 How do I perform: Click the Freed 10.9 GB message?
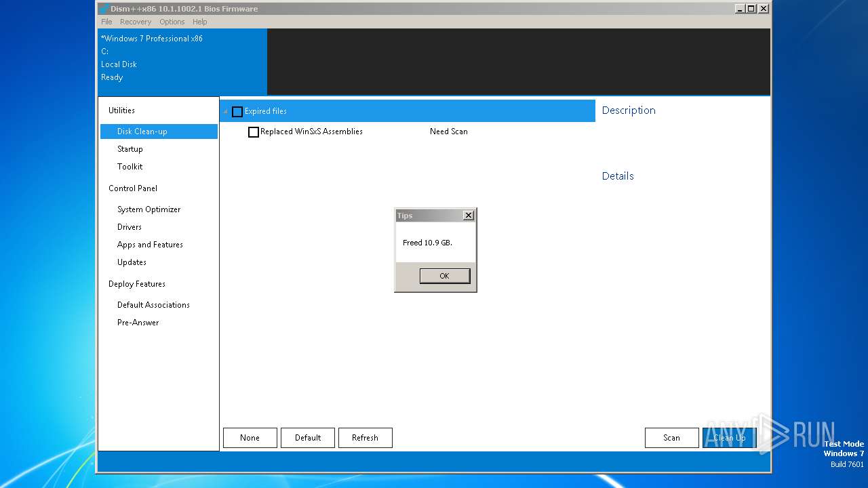click(427, 243)
